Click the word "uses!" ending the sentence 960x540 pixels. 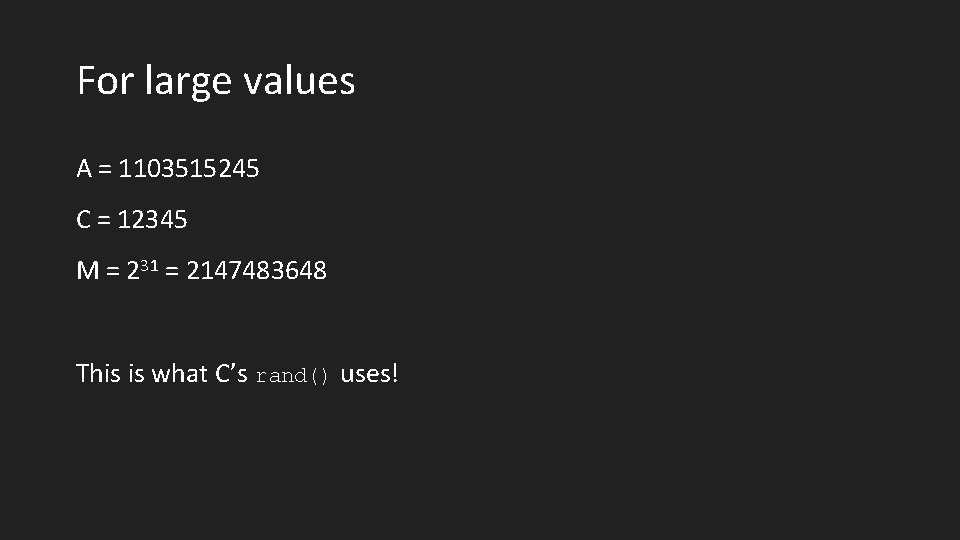point(370,374)
